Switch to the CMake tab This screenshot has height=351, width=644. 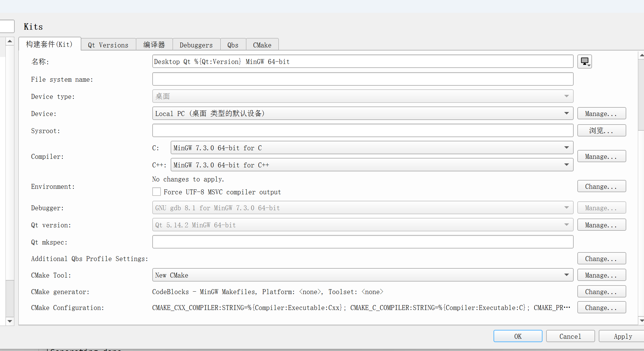pos(262,45)
